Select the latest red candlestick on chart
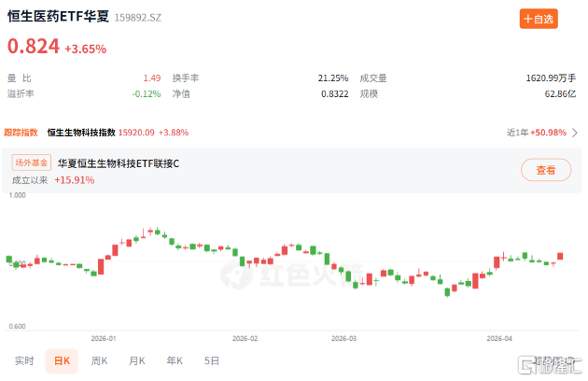This screenshot has width=588, height=381. pyautogui.click(x=560, y=256)
